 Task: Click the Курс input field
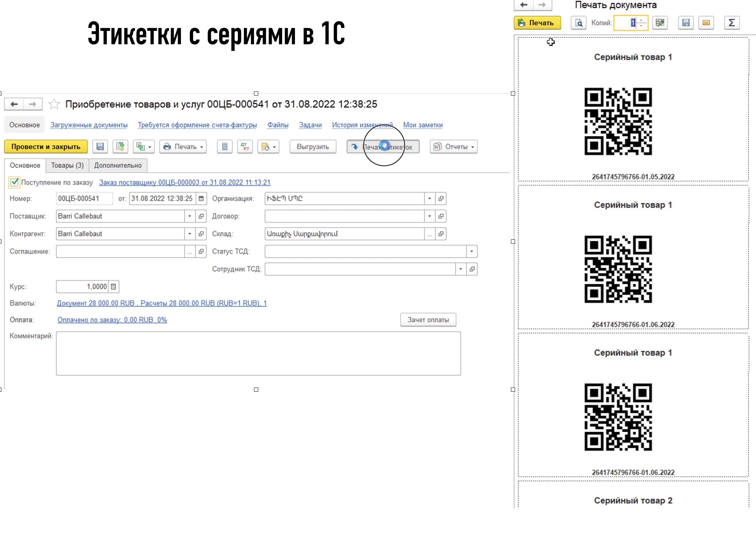coord(82,287)
